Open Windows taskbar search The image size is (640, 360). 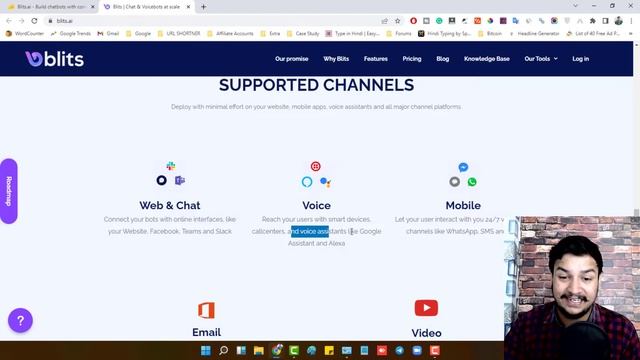click(x=223, y=351)
